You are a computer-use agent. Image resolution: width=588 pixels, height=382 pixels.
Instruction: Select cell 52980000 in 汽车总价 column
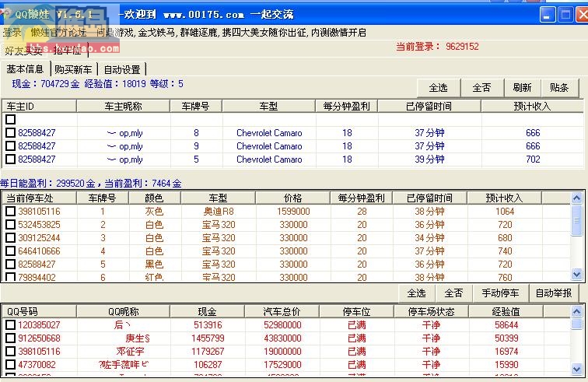282,325
